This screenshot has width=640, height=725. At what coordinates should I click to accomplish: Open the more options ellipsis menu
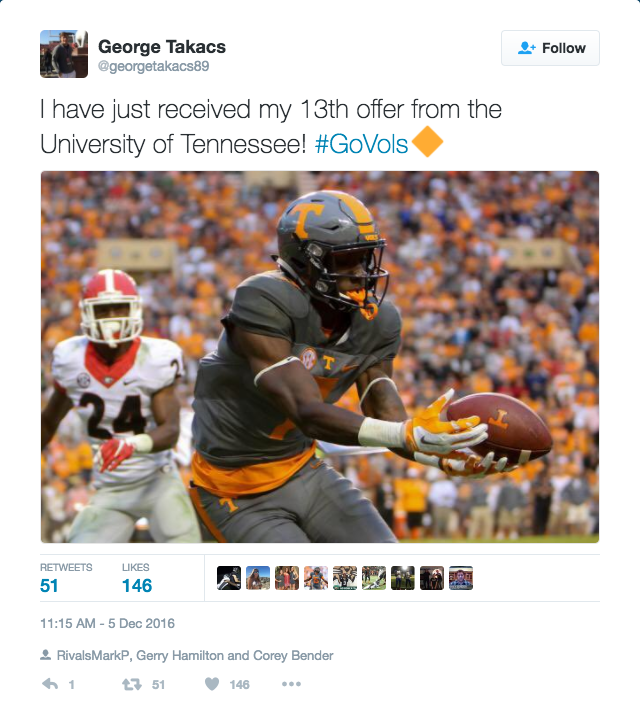(x=291, y=684)
